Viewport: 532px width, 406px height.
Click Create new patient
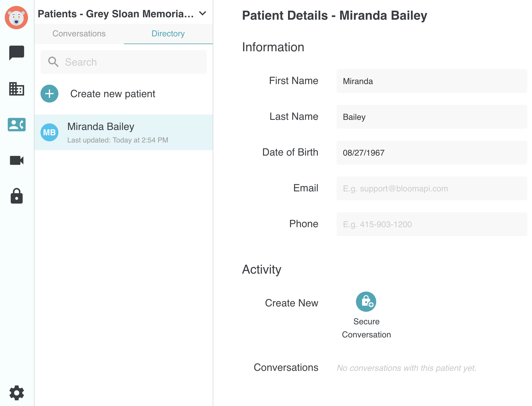[113, 94]
